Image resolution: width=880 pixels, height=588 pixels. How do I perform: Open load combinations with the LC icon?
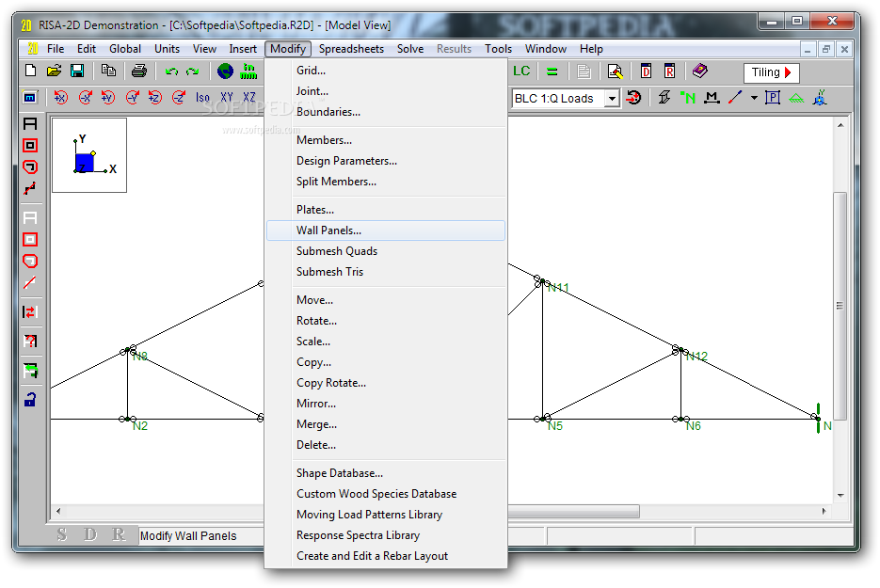click(521, 72)
